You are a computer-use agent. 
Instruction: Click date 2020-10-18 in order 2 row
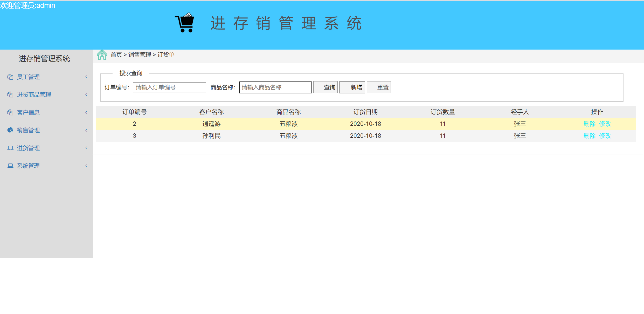(365, 124)
